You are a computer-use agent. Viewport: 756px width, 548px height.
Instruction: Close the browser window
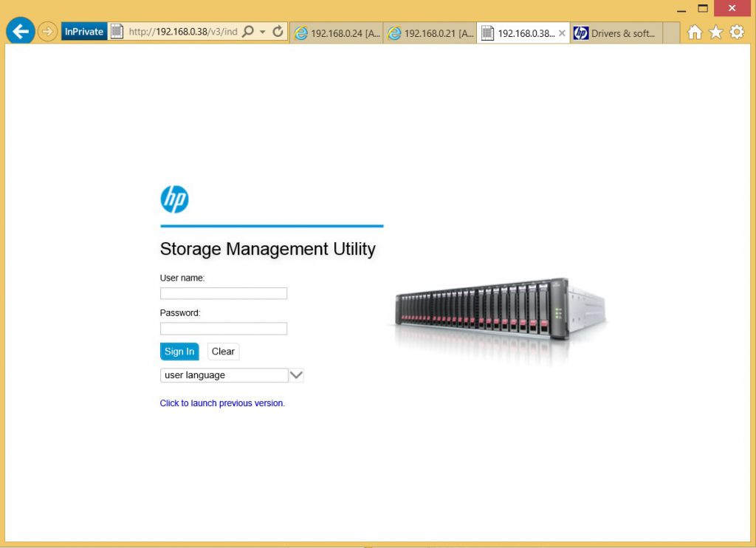732,8
